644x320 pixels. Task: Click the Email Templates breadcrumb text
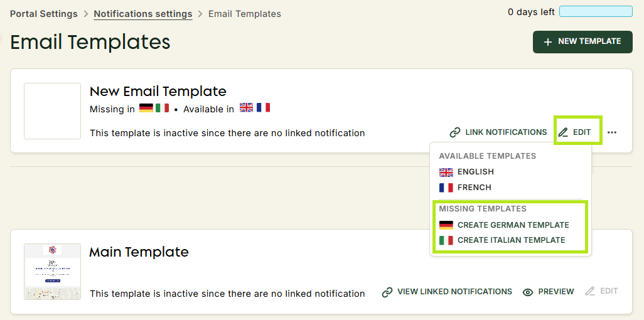pyautogui.click(x=245, y=14)
